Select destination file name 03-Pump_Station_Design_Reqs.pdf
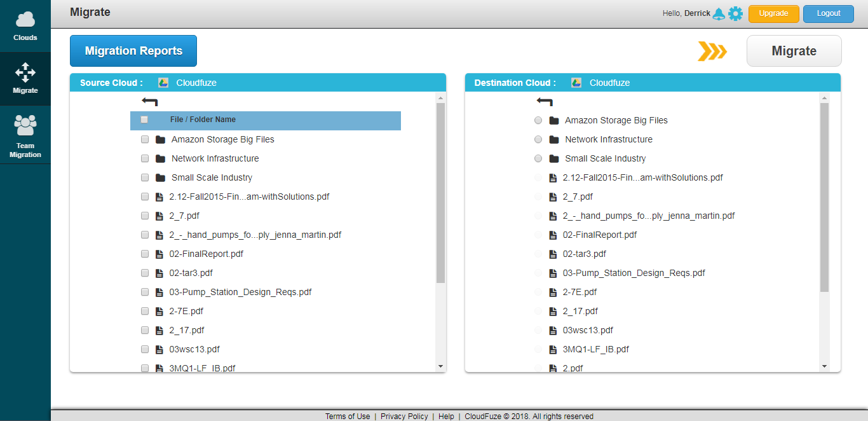 [634, 273]
